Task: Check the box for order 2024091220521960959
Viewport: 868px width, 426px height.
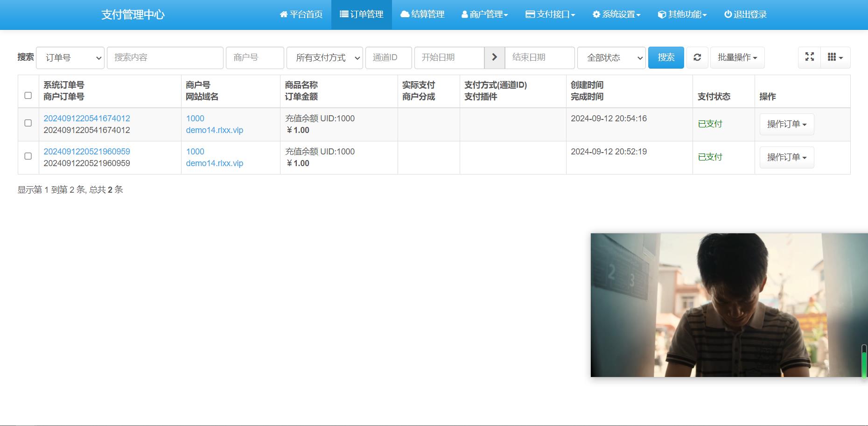Action: pyautogui.click(x=28, y=156)
